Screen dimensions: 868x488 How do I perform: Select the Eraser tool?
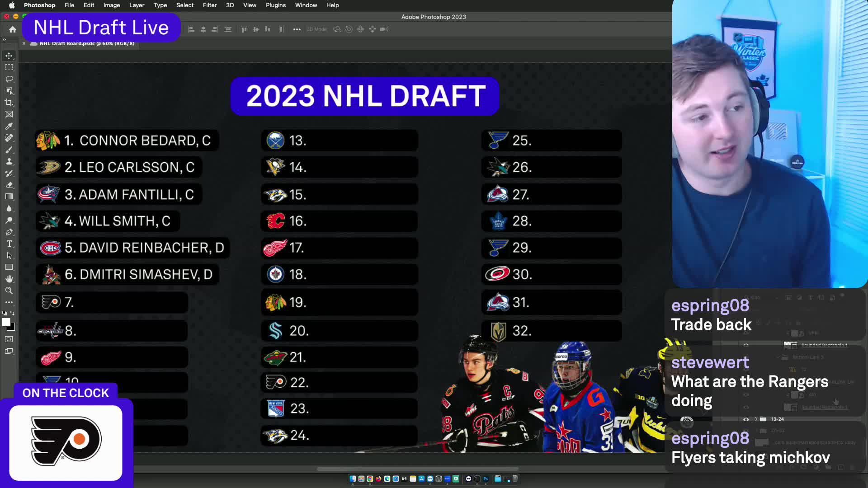click(x=9, y=185)
